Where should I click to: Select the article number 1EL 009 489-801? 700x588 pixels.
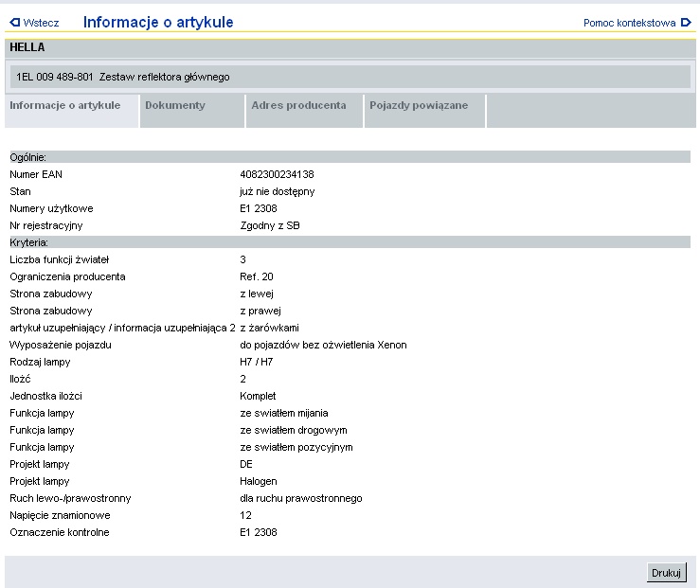[54, 77]
